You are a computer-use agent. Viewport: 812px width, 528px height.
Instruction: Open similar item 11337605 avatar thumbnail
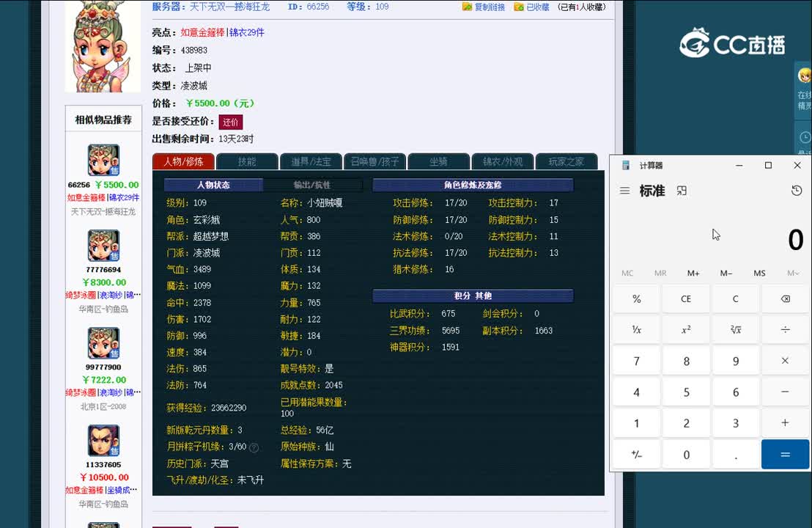click(103, 441)
